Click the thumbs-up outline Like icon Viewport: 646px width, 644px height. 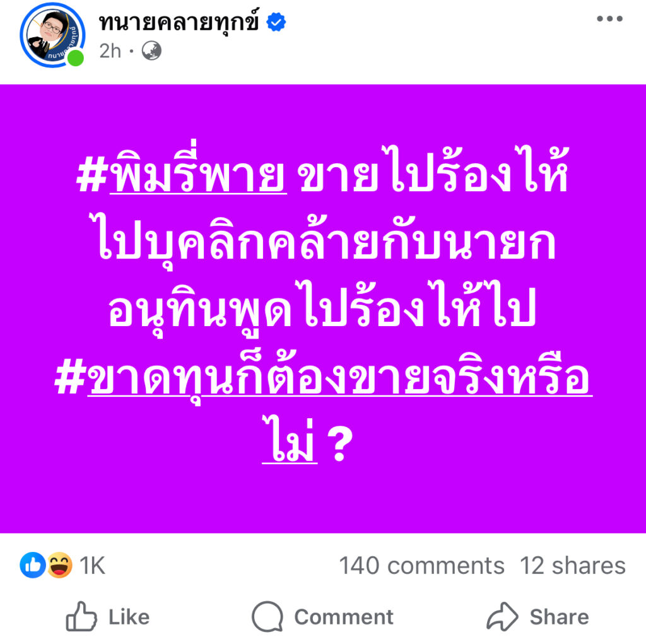[x=81, y=616]
